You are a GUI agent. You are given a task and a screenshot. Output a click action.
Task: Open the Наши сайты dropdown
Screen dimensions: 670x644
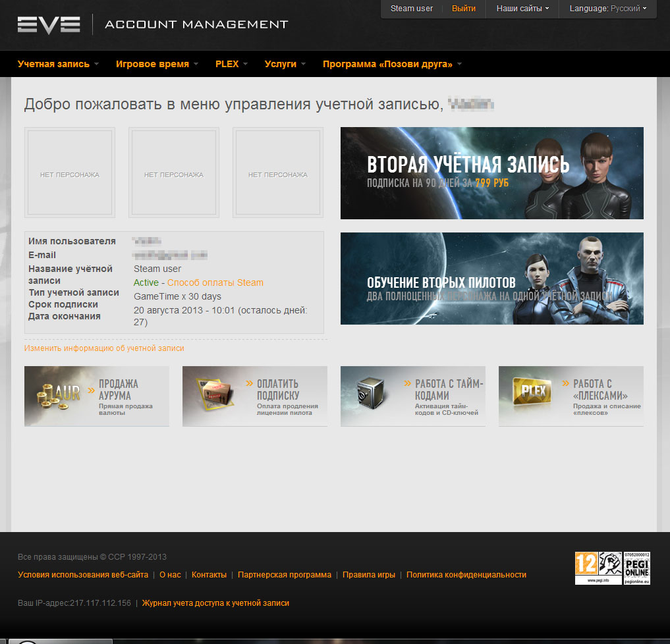(x=522, y=9)
